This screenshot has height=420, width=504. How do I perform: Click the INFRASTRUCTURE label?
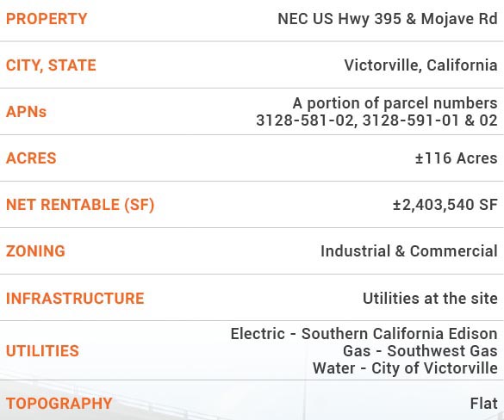75,298
